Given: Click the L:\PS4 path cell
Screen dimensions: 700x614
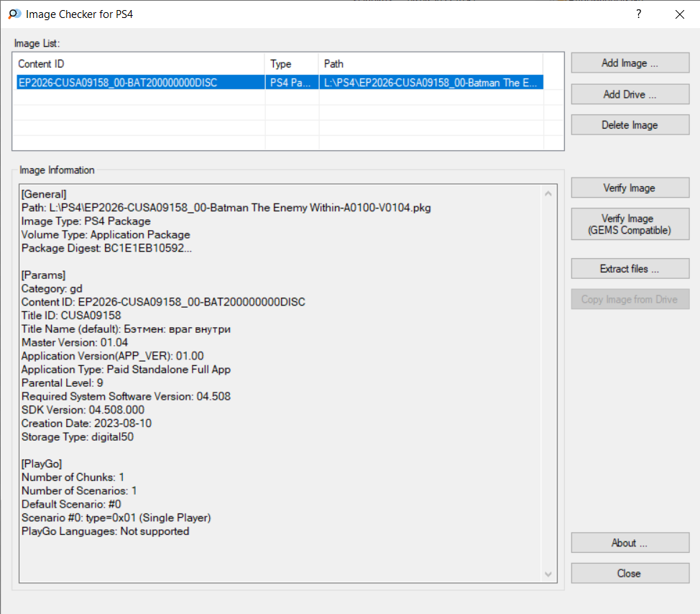Looking at the screenshot, I should pos(430,83).
